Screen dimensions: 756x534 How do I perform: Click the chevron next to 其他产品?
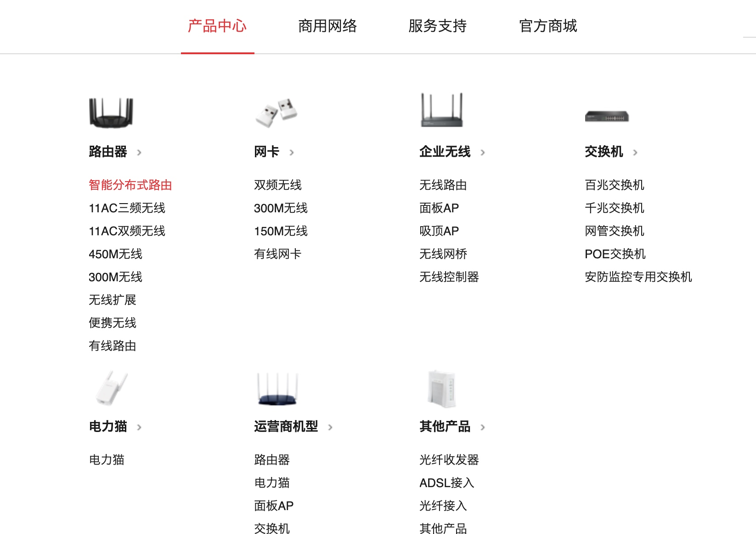pyautogui.click(x=483, y=427)
